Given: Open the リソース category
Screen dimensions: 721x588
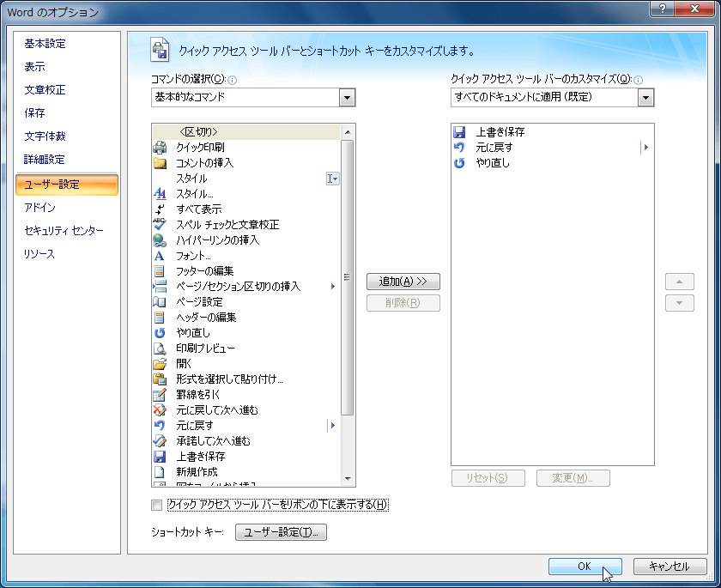Looking at the screenshot, I should 39,254.
